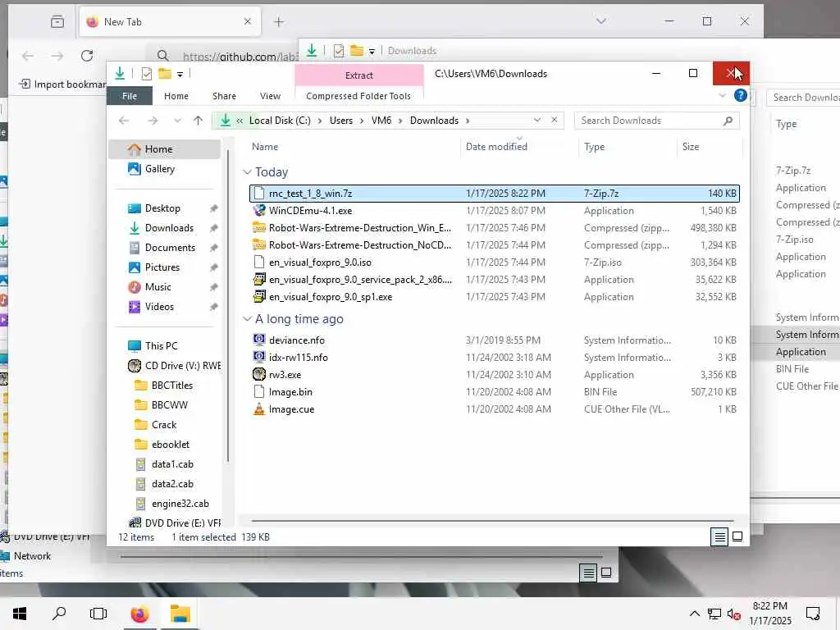
Task: Select en_visual_foxpro_9.0_sp1.exe icon
Action: click(x=259, y=296)
